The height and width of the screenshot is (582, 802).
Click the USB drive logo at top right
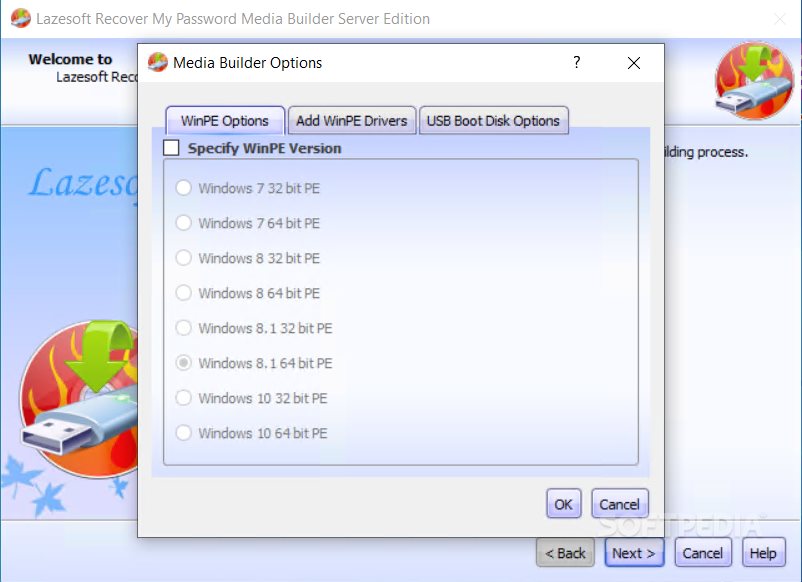pos(754,81)
